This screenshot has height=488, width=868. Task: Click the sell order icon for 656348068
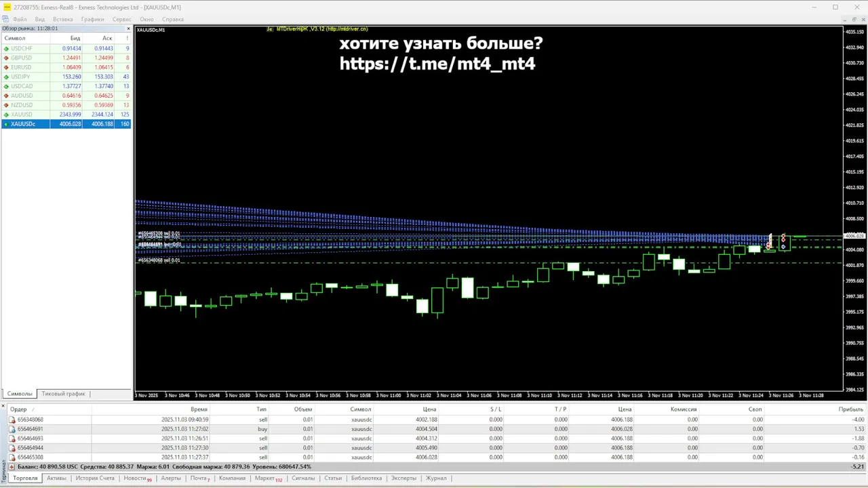(x=12, y=420)
